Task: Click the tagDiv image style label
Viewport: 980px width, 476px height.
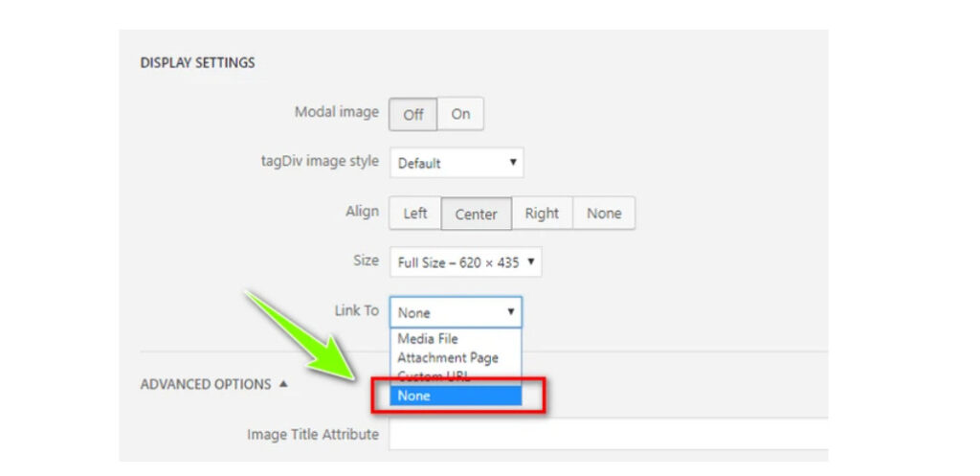Action: [x=313, y=161]
